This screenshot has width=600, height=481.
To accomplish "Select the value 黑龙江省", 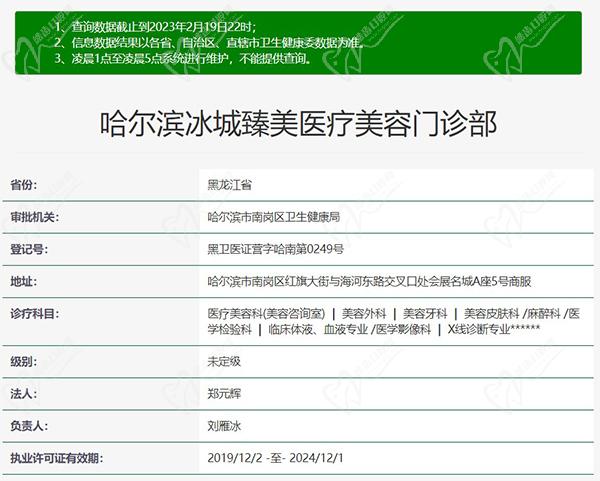I will click(x=230, y=185).
